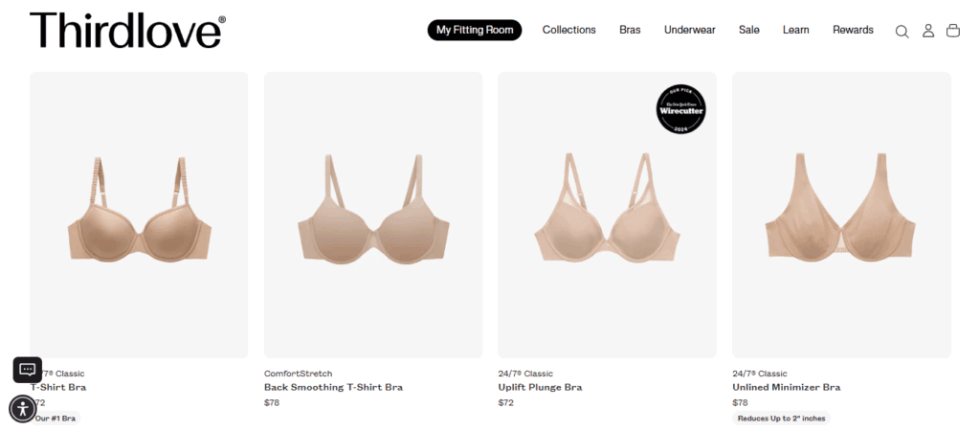Open the Sale menu item
The width and height of the screenshot is (980, 431).
(x=748, y=30)
